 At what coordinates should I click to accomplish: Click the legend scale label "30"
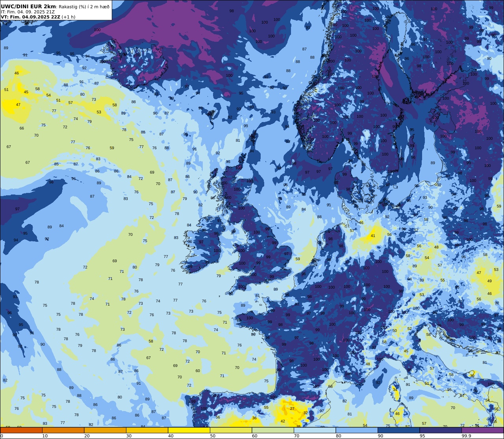coord(129,436)
